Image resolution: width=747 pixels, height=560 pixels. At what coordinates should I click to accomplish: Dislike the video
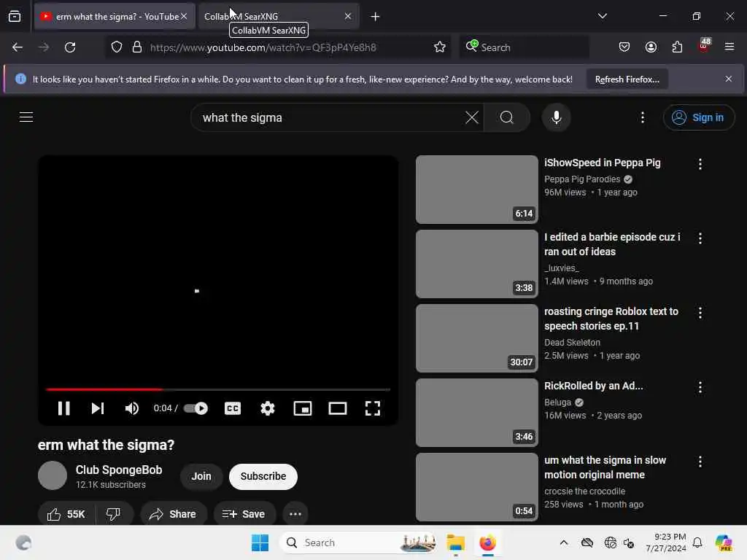pyautogui.click(x=114, y=514)
